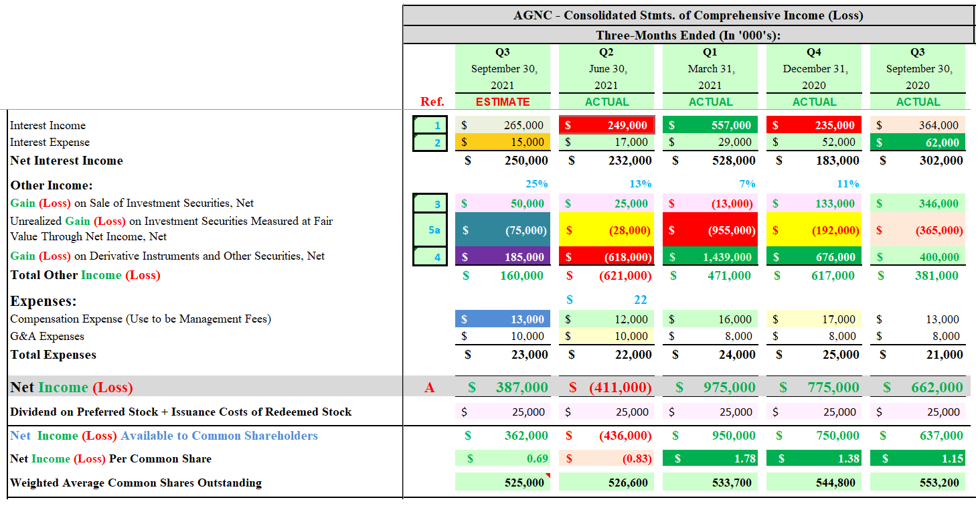Screen dimensions: 980x508
Task: Select the 'G&A Expenses' row label
Action: point(47,336)
